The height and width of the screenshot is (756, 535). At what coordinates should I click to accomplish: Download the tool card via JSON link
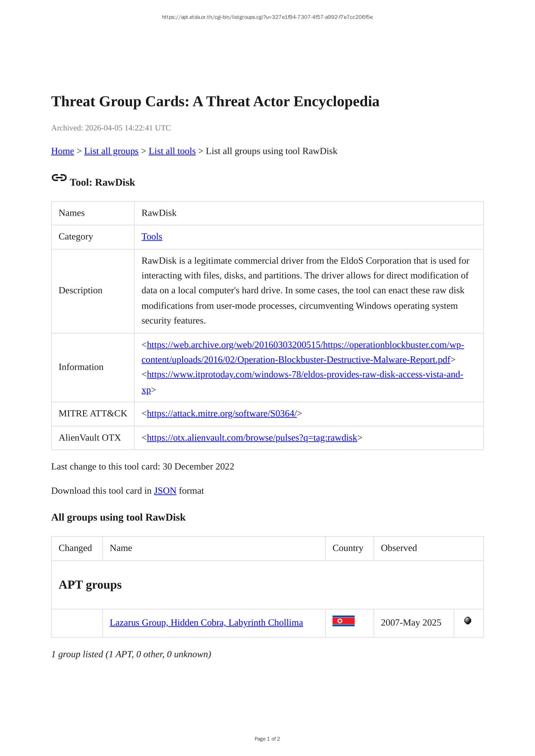pos(165,491)
